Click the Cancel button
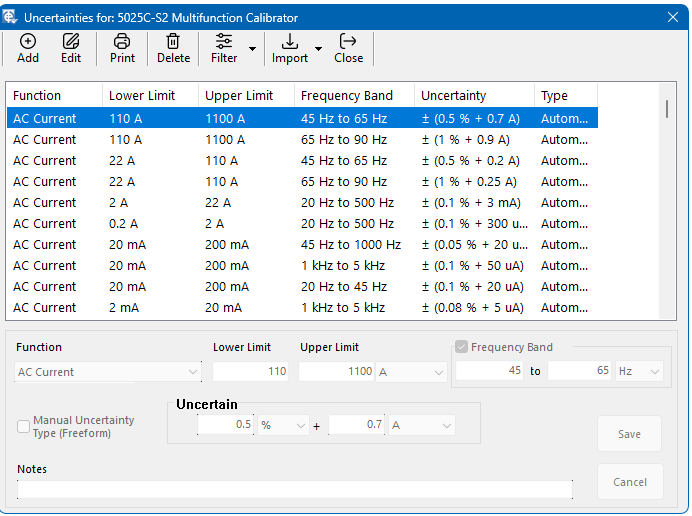This screenshot has width=692, height=516. point(629,482)
